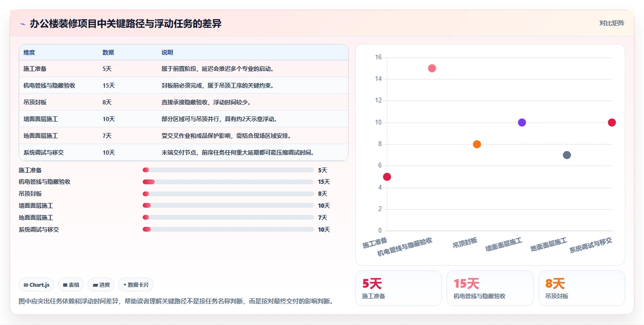Click the 吊顶封板 progress bar
This screenshot has height=325, width=644.
tap(228, 194)
